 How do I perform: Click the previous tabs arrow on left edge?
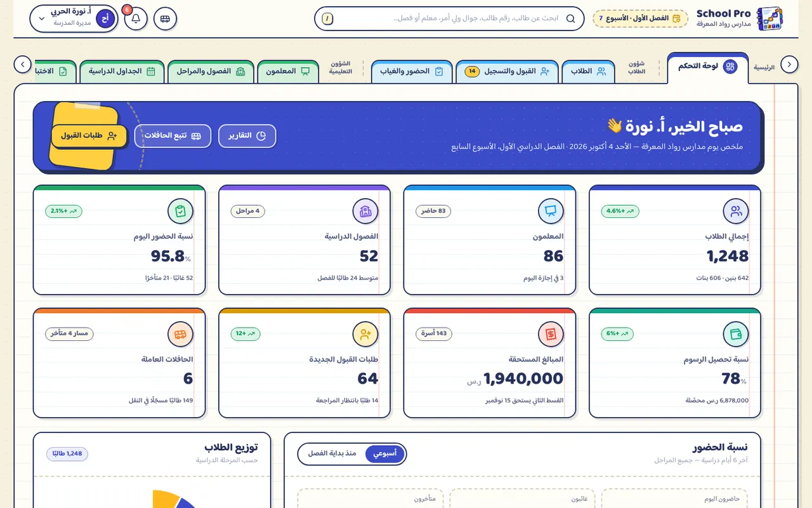(x=22, y=64)
